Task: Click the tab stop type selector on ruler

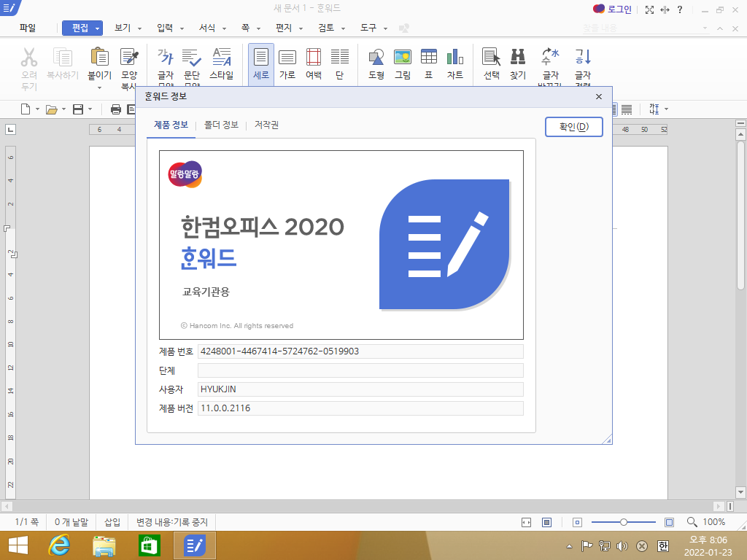Action: [10, 130]
